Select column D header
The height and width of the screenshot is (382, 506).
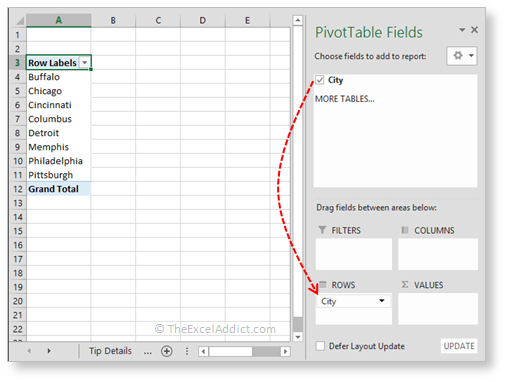point(203,20)
